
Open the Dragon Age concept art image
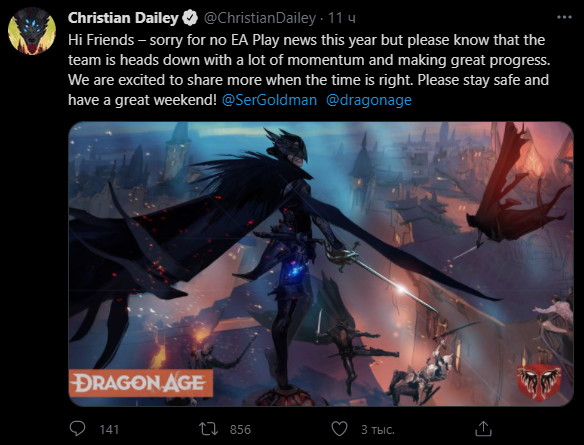(x=321, y=264)
